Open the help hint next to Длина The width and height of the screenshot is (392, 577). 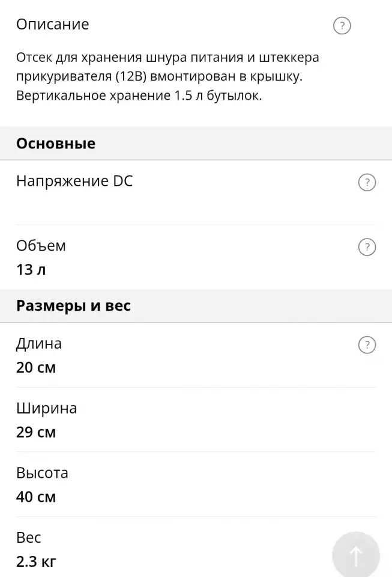click(x=367, y=345)
